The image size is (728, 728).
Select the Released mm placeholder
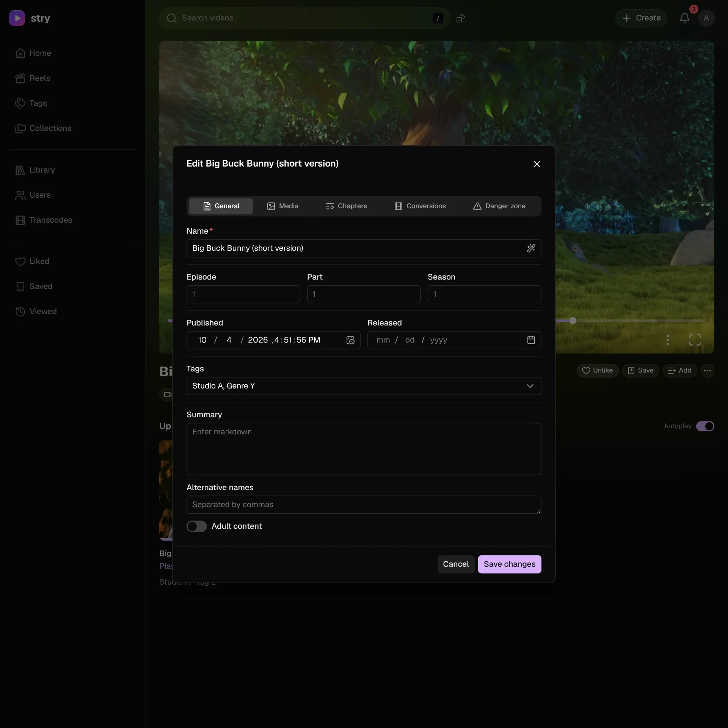(383, 340)
